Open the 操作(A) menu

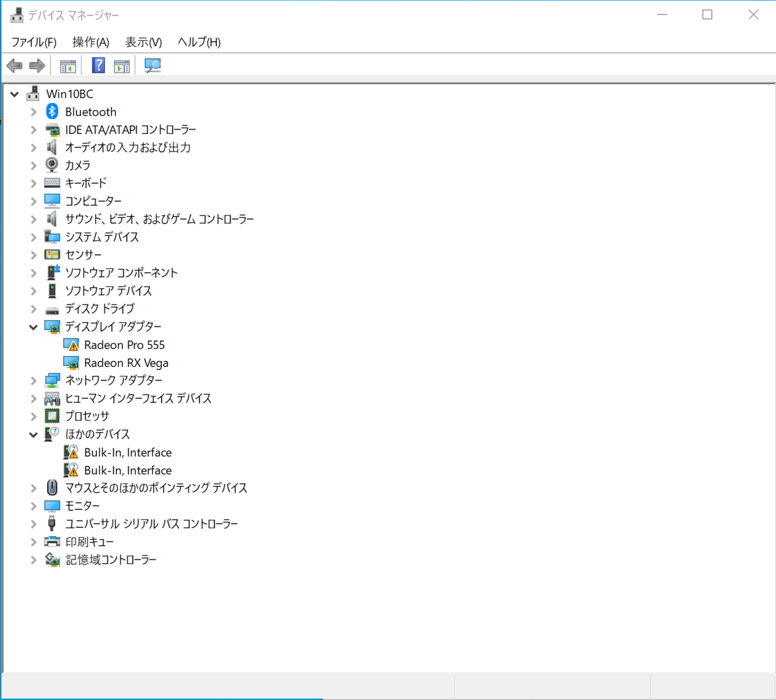coord(91,42)
